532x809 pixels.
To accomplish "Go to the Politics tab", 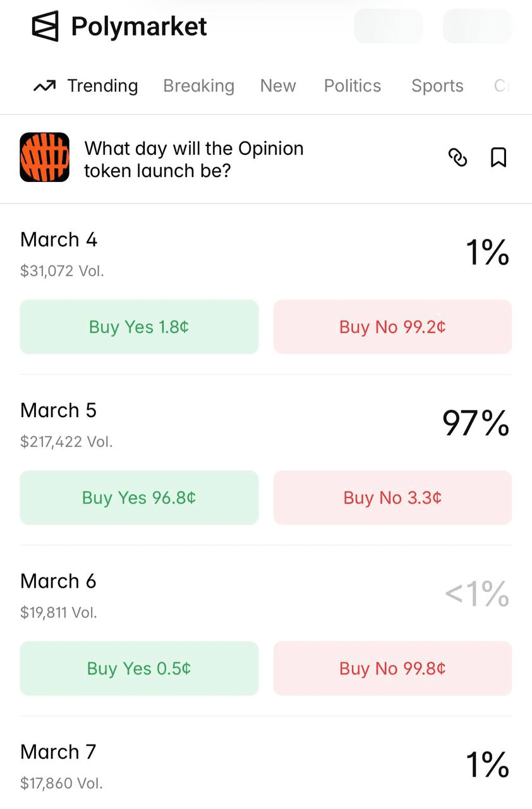I will pyautogui.click(x=353, y=86).
